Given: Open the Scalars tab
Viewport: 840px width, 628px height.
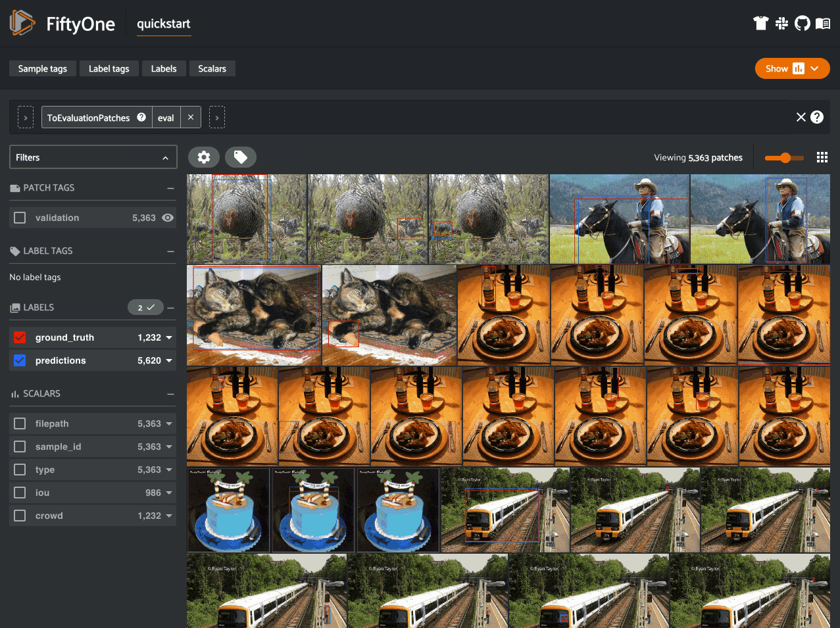Looking at the screenshot, I should [x=212, y=68].
